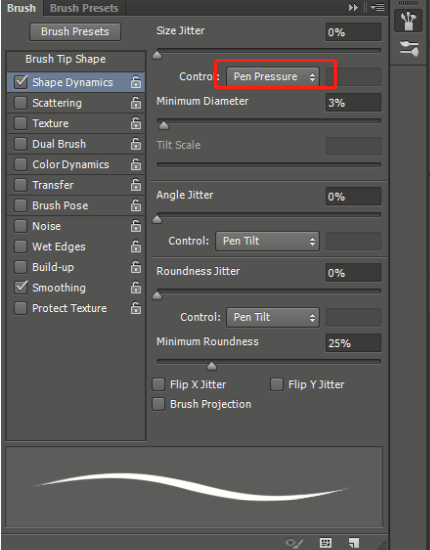Toggle the live tip brush preview icon

[294, 543]
